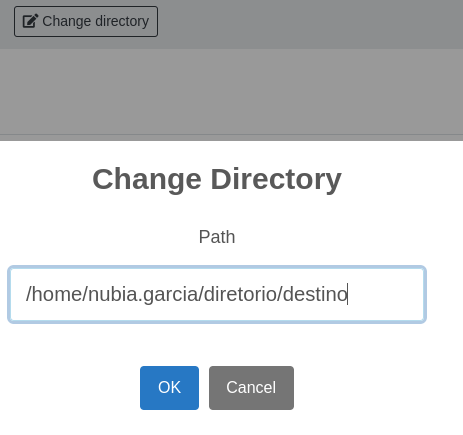Click the word Change in the dialog title

[x=147, y=180]
